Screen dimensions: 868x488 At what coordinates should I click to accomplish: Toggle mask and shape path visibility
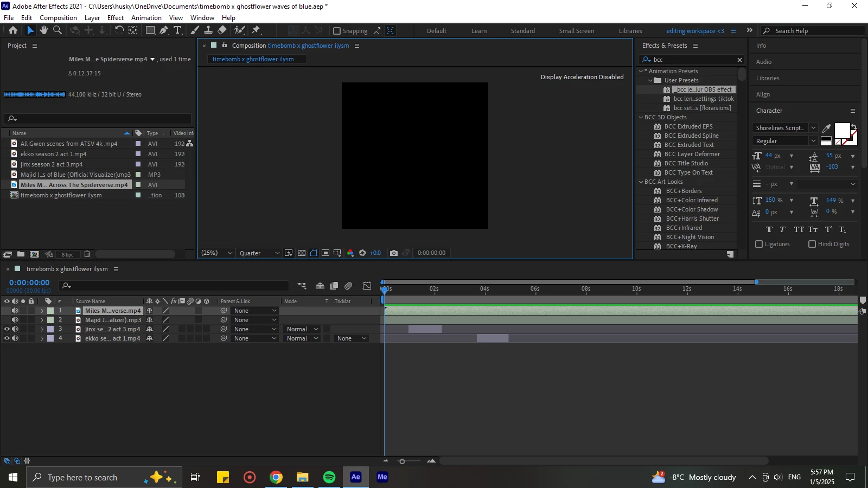point(314,253)
